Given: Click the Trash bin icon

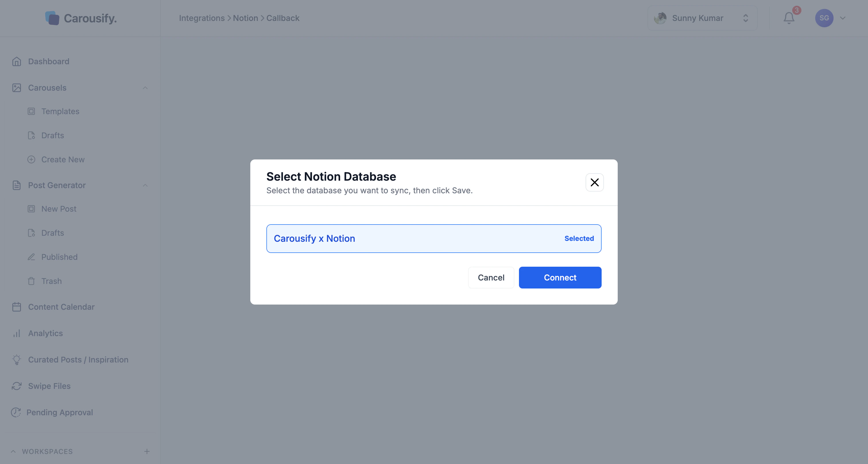Looking at the screenshot, I should click(x=31, y=281).
